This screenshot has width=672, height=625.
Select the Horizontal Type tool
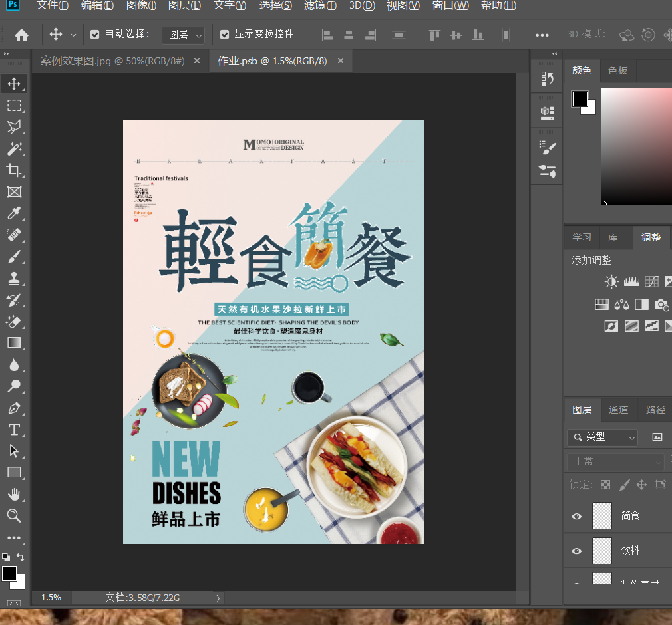click(14, 430)
